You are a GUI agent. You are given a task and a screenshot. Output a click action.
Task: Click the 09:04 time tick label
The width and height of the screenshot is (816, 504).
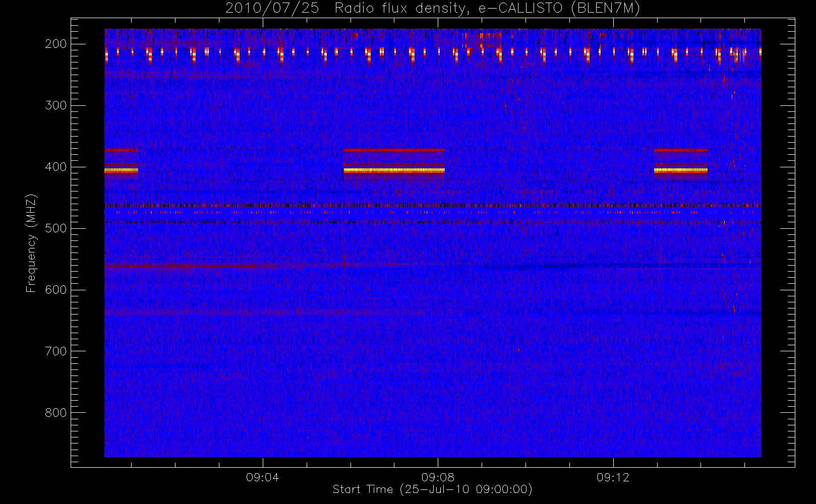click(262, 477)
